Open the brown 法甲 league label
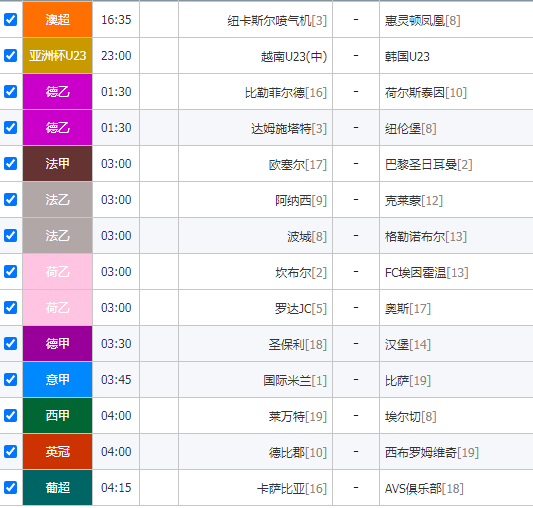Image resolution: width=533 pixels, height=508 pixels. coord(57,164)
